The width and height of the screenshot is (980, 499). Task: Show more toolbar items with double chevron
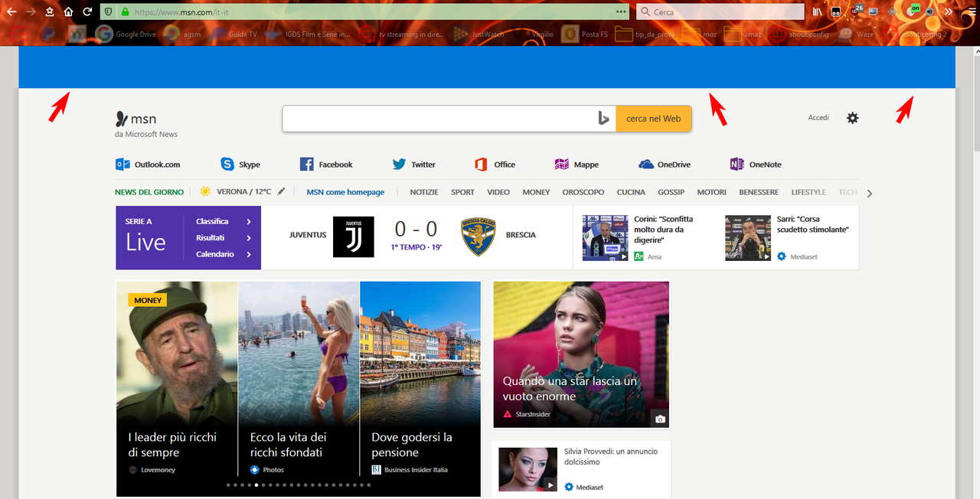(949, 11)
